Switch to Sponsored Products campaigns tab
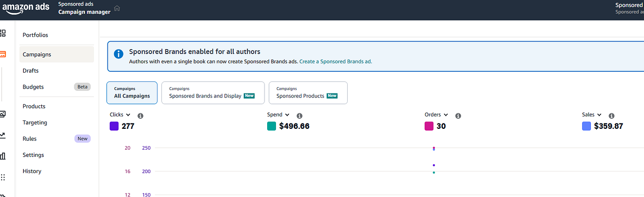Image resolution: width=644 pixels, height=197 pixels. [308, 93]
